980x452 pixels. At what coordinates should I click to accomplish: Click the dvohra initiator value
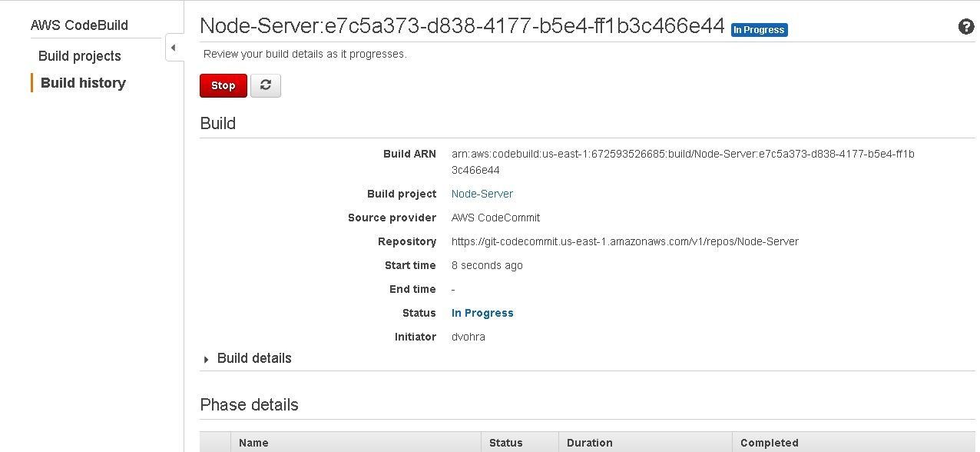point(468,337)
